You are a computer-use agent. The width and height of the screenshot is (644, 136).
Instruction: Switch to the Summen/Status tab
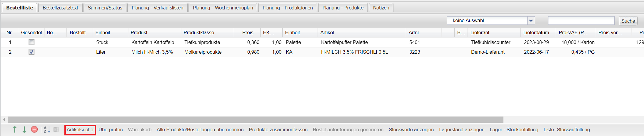click(105, 8)
